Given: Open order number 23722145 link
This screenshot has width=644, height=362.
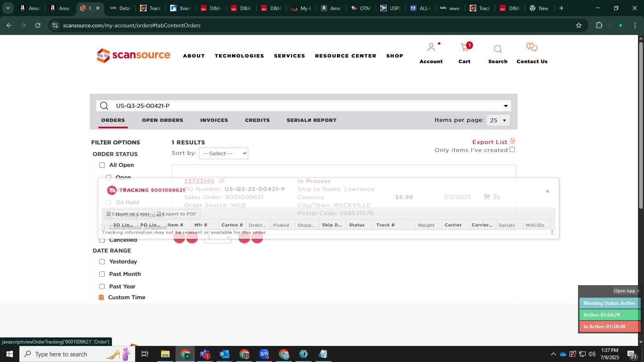Looking at the screenshot, I should coord(199,181).
